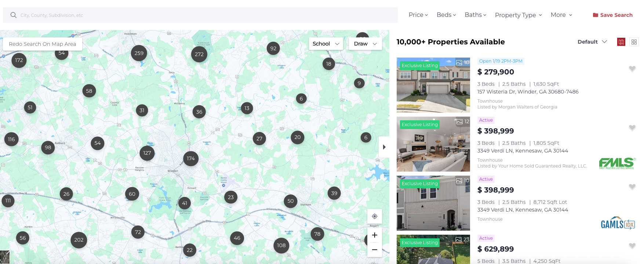The image size is (644, 264).
Task: Click the GAMLS IDX logo
Action: [618, 223]
